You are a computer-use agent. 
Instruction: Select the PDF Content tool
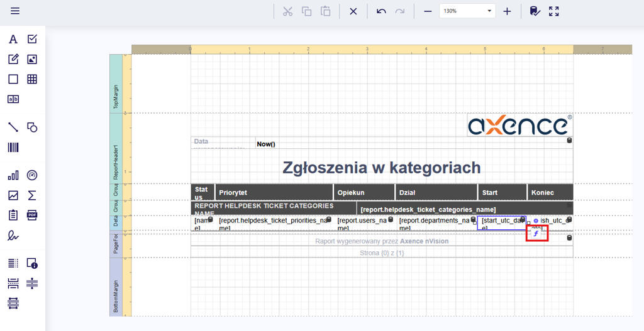pyautogui.click(x=33, y=215)
